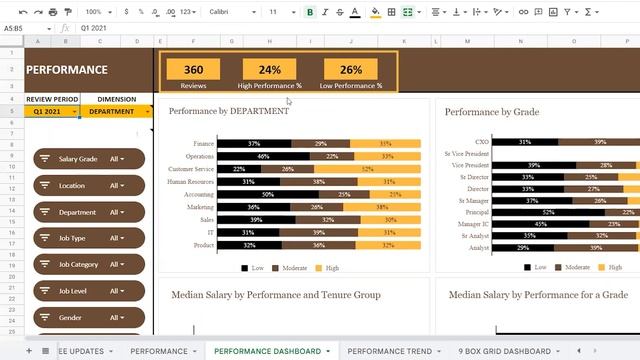This screenshot has height=360, width=640.
Task: Open the fill color picker
Action: (x=376, y=12)
